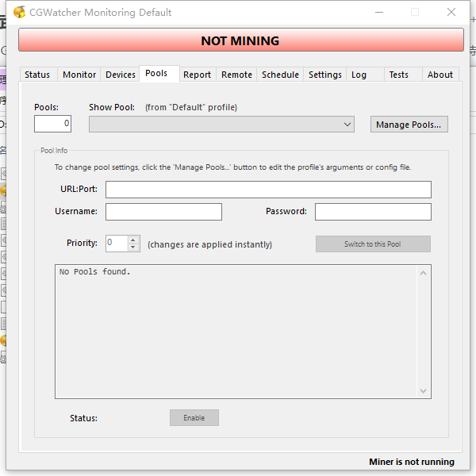The width and height of the screenshot is (476, 476).
Task: Go to the Devices tab
Action: 121,75
